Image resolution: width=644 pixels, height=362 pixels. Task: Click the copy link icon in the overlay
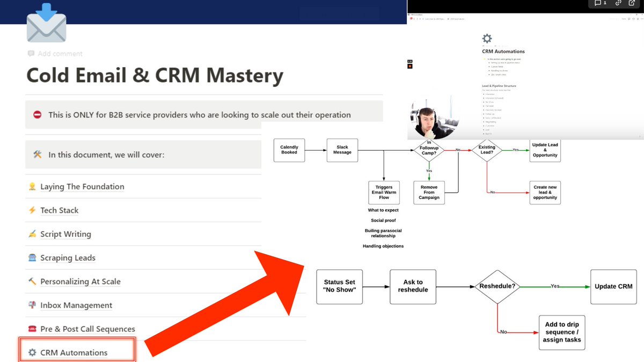pos(618,3)
